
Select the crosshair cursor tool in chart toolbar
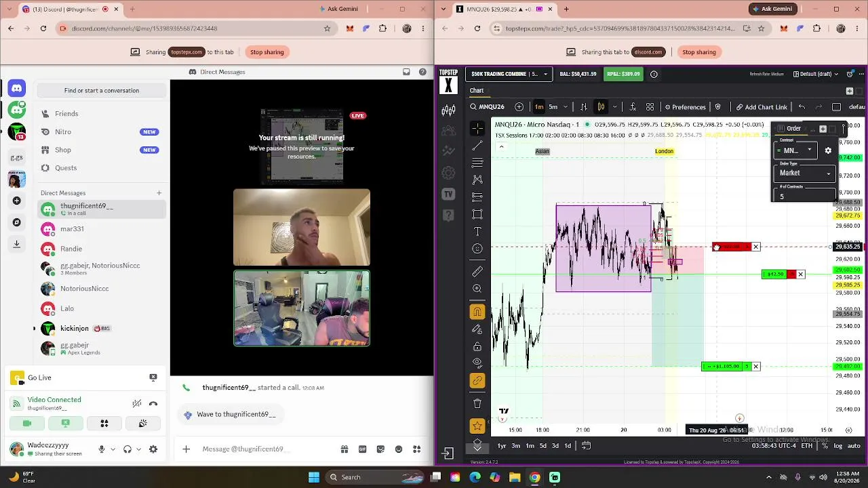pyautogui.click(x=477, y=128)
